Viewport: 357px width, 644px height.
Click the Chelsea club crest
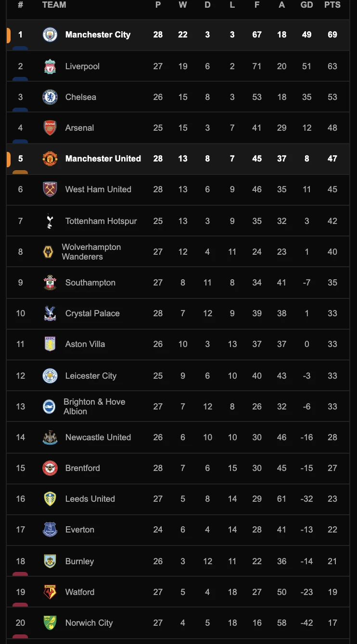coord(50,97)
